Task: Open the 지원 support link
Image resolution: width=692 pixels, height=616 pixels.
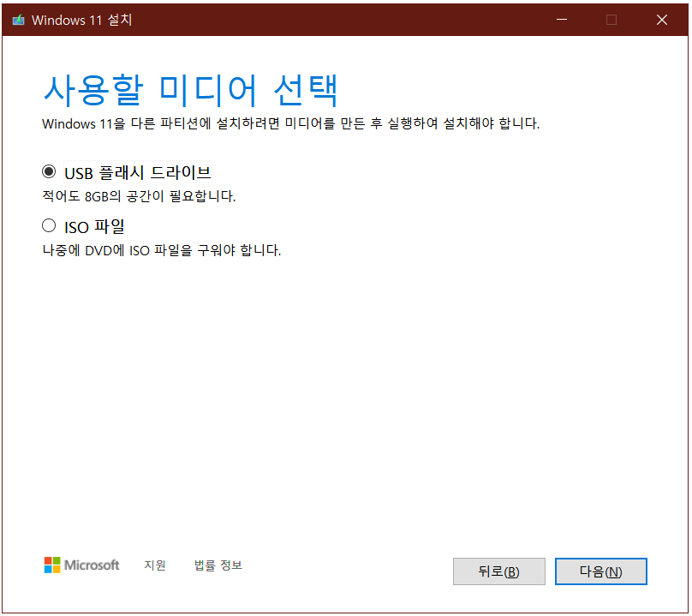Action: click(155, 565)
